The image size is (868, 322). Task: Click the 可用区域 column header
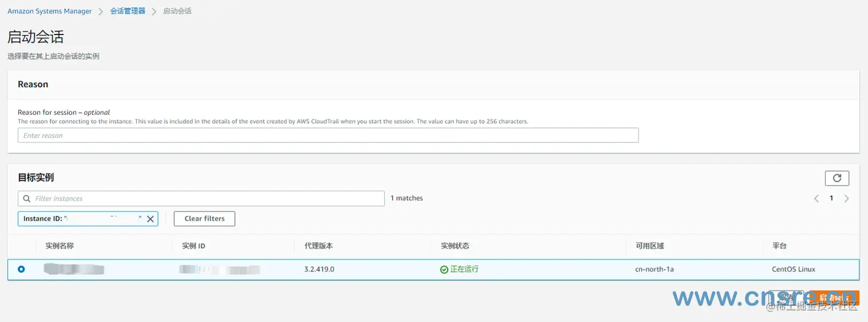pos(649,246)
